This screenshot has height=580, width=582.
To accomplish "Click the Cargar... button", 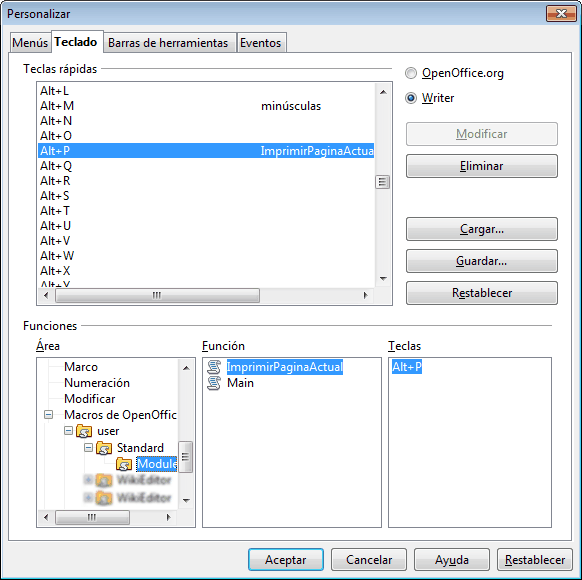I will (481, 229).
